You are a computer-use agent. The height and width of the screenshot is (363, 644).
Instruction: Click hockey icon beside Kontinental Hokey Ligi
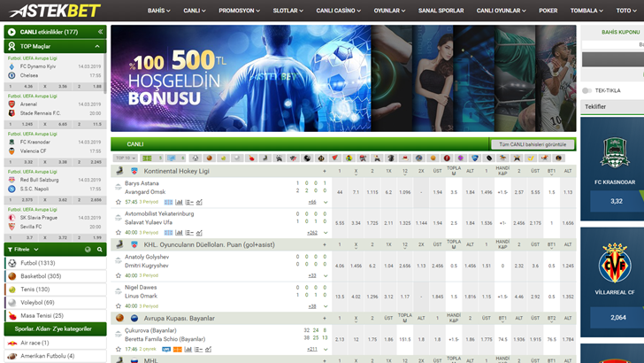(119, 171)
